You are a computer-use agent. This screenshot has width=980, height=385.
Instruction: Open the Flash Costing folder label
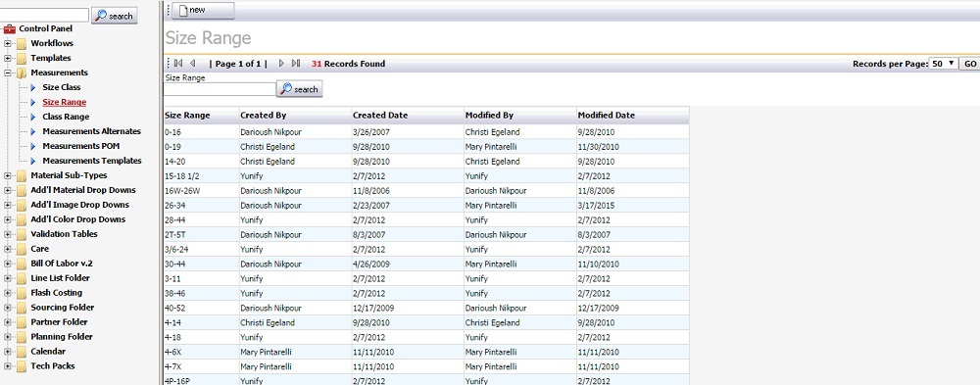(56, 293)
